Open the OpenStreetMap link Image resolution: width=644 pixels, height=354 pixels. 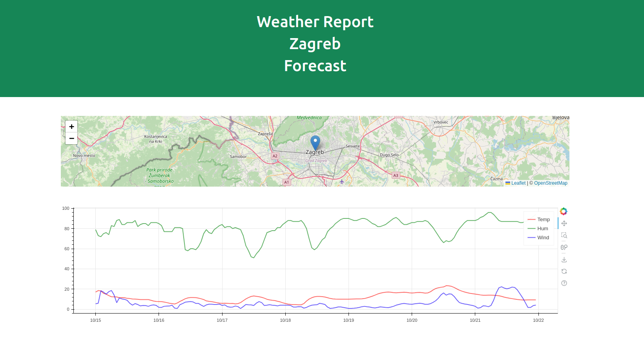[x=551, y=183]
